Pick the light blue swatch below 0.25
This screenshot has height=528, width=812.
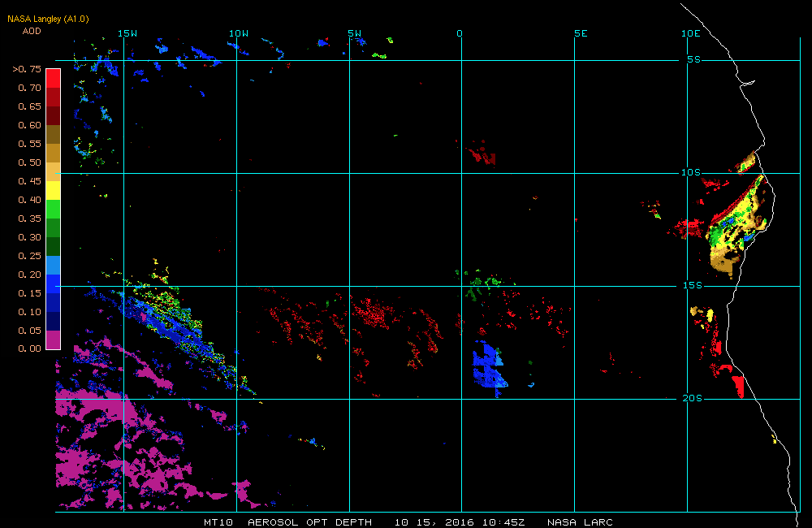coord(54,265)
